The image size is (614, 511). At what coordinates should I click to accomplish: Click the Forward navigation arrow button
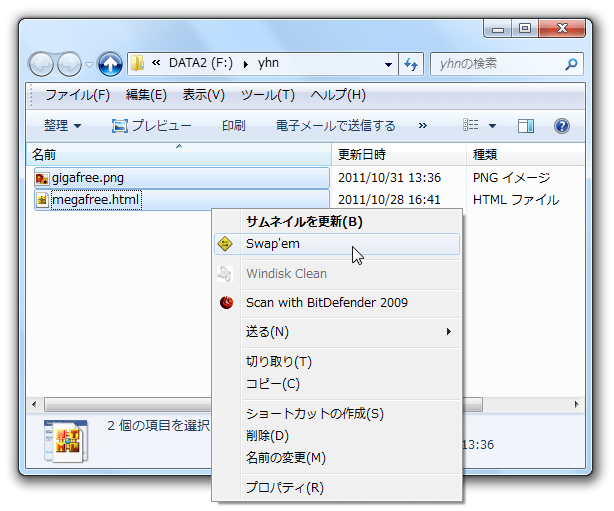(69, 64)
